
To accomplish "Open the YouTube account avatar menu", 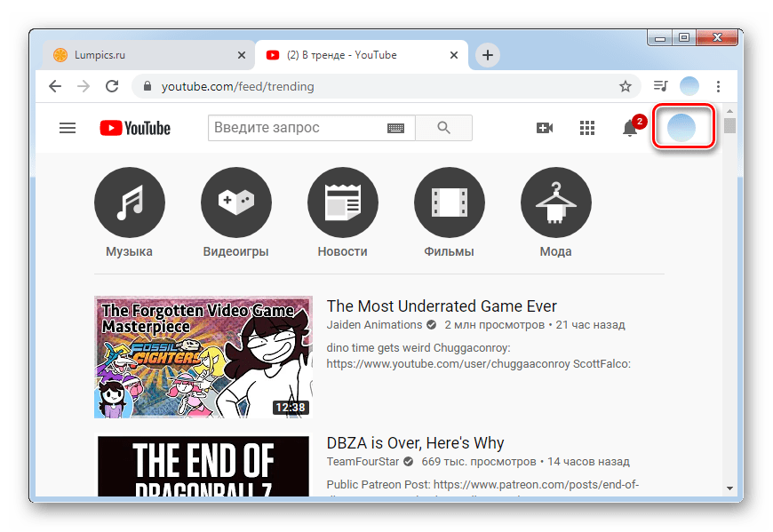I will click(681, 128).
